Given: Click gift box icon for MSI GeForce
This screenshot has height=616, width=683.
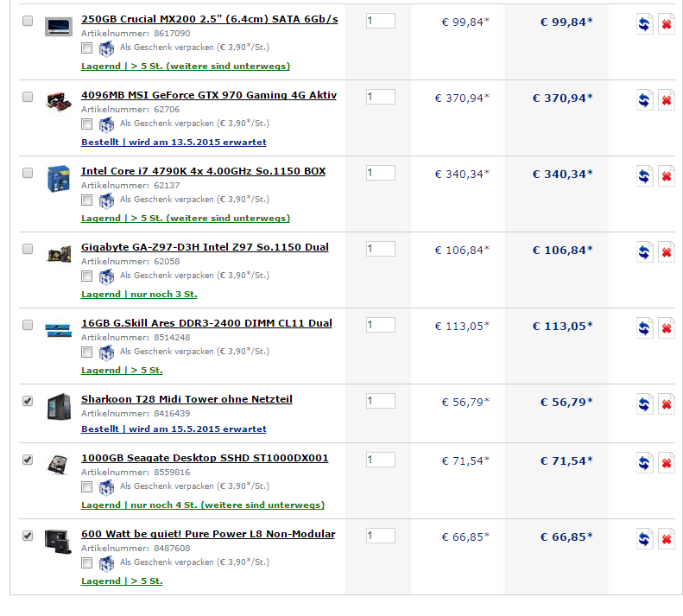Looking at the screenshot, I should tap(106, 124).
